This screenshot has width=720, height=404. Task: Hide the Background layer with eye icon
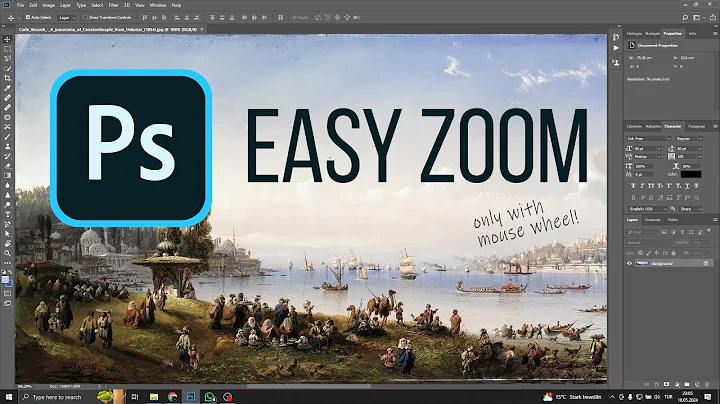point(630,263)
